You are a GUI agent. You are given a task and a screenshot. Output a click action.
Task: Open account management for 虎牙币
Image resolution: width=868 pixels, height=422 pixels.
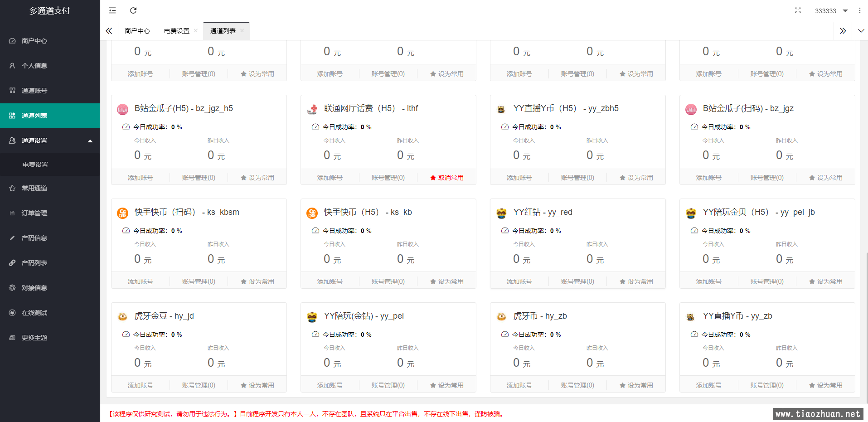(577, 385)
